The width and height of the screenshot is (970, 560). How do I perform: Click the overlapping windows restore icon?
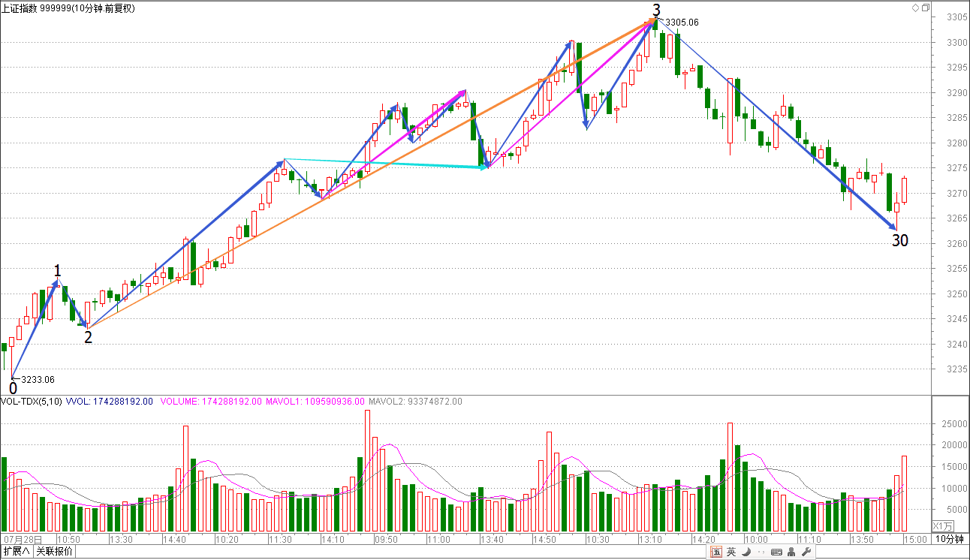click(x=925, y=8)
